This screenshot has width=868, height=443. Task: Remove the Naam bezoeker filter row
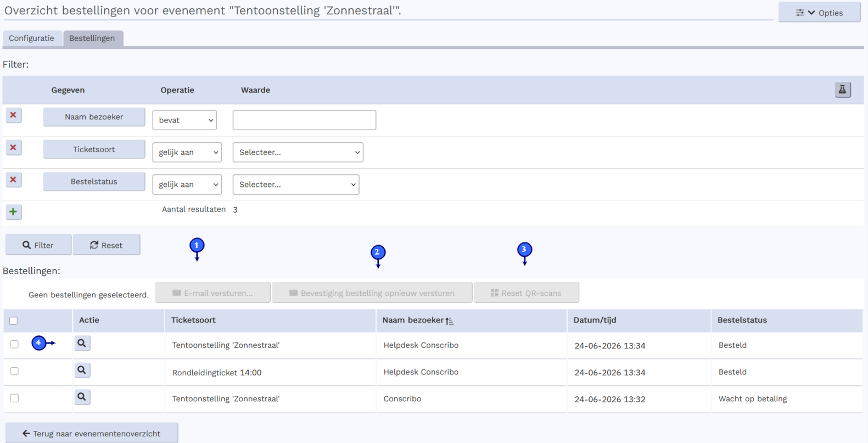(x=13, y=115)
